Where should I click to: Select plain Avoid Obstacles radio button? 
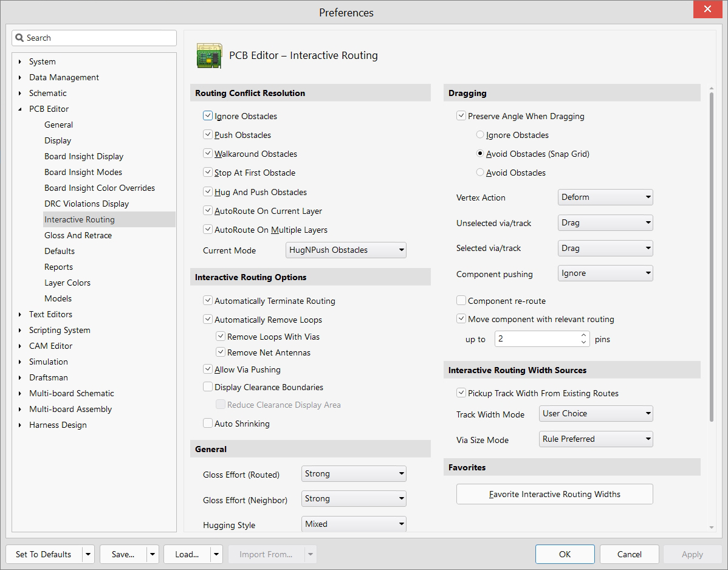coord(480,172)
